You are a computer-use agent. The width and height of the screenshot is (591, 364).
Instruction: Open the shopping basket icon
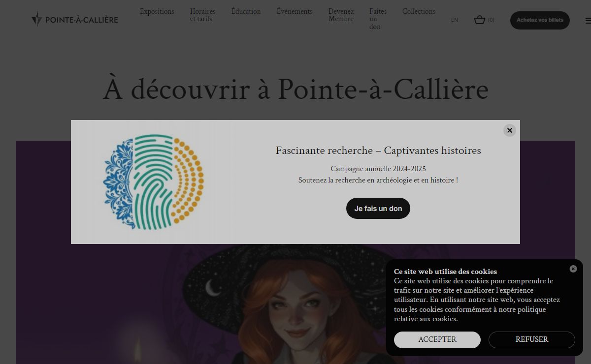[480, 20]
